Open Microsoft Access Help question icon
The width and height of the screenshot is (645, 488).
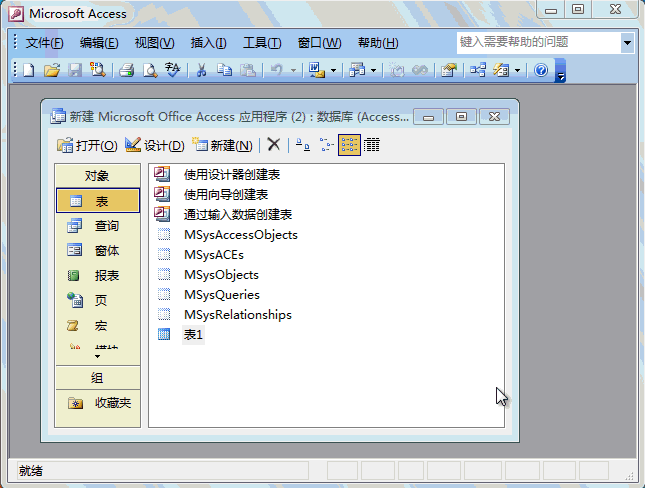point(541,70)
